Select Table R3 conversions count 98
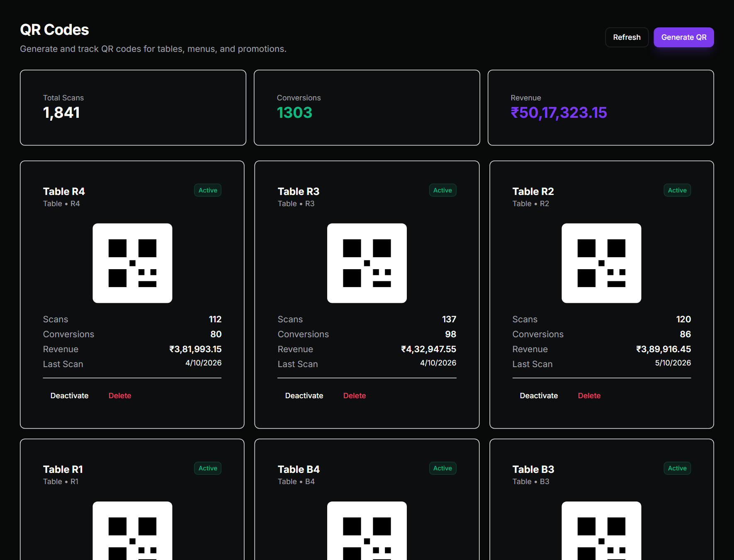734x560 pixels. 451,334
